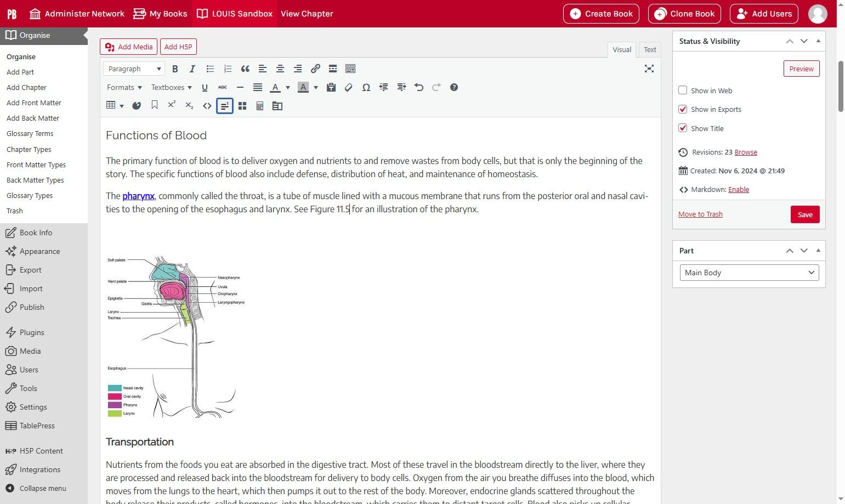845x504 pixels.
Task: Open the Textboxes dropdown
Action: pyautogui.click(x=172, y=87)
